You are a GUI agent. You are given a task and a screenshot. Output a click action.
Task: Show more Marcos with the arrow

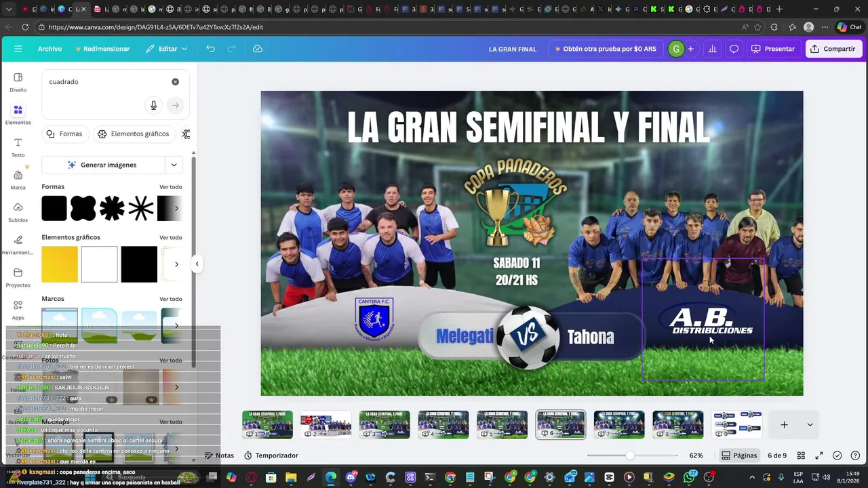(x=176, y=326)
